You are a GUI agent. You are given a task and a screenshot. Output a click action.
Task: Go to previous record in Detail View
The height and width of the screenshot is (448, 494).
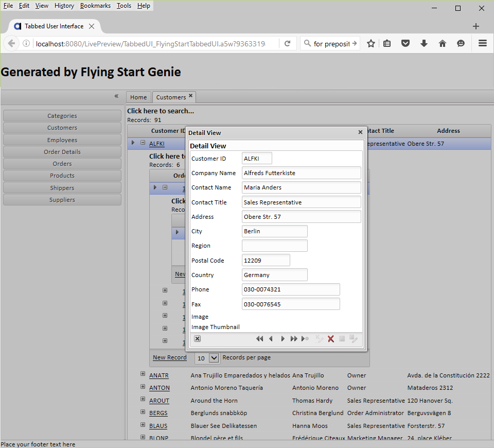click(271, 339)
